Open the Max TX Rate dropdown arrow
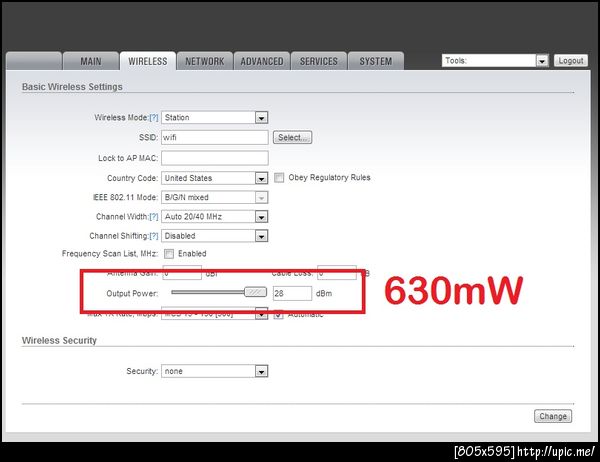Image resolution: width=600 pixels, height=462 pixels. [x=261, y=315]
